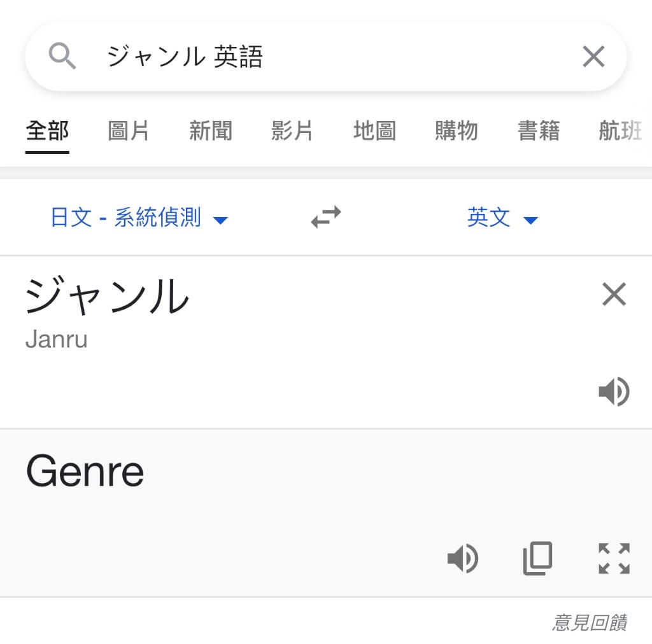Open the 影片 tab
This screenshot has width=652, height=644.
point(292,131)
